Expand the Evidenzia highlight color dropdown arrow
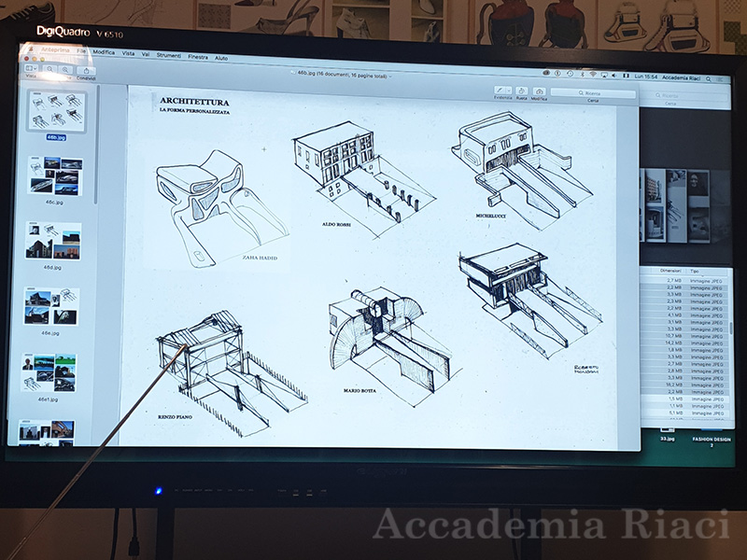 (509, 91)
